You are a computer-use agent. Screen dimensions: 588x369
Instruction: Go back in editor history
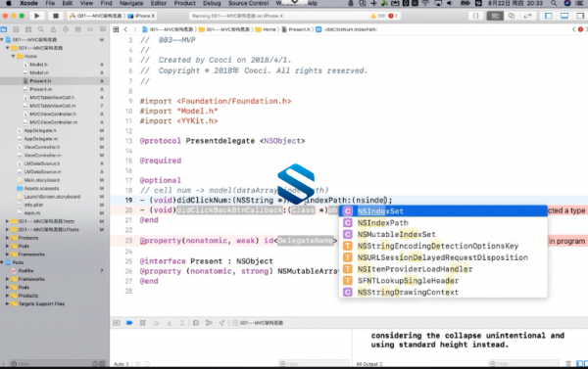tap(125, 29)
